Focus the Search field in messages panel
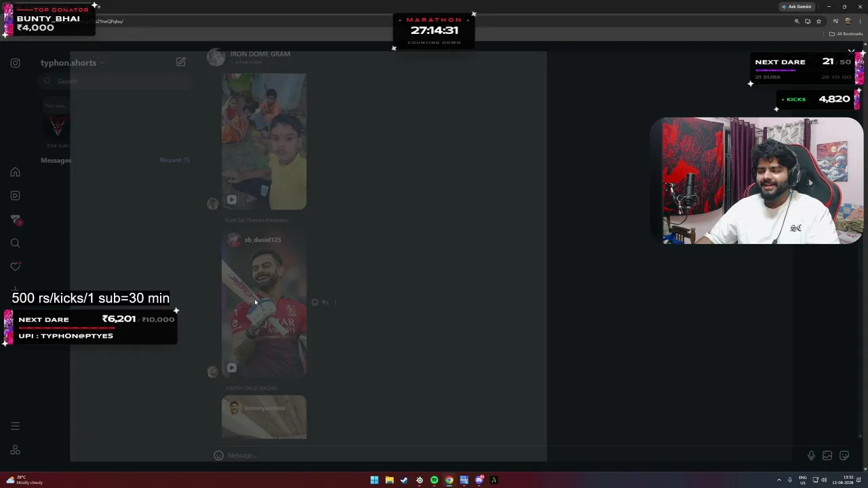868x488 pixels. pos(115,81)
